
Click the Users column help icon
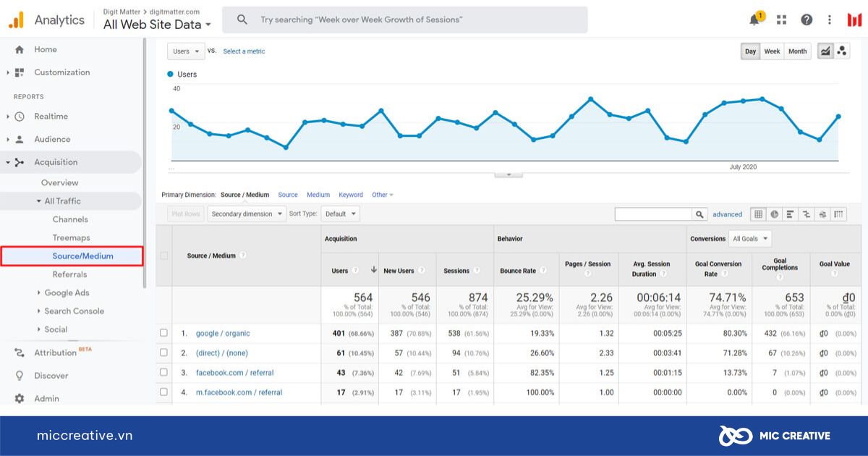[355, 271]
